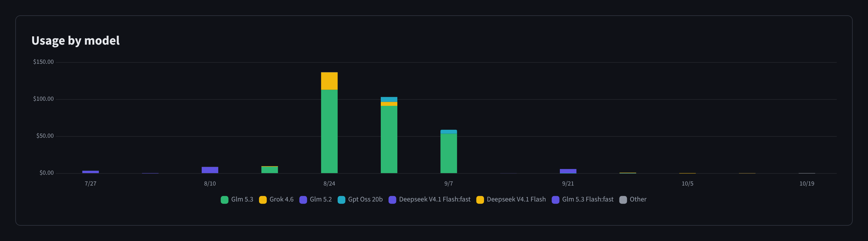Click the '$50.00' y-axis label
Viewport: 868px width, 241px height.
[x=45, y=136]
